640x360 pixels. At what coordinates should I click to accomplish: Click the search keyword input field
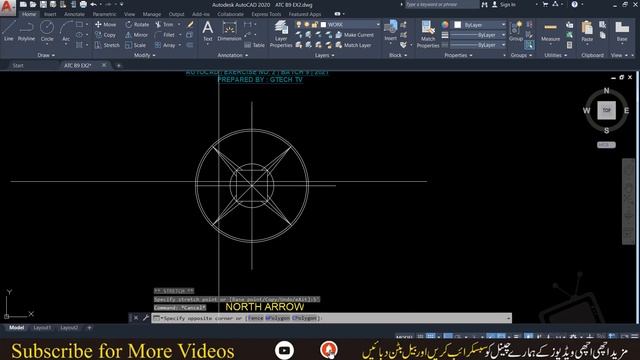pos(442,4)
